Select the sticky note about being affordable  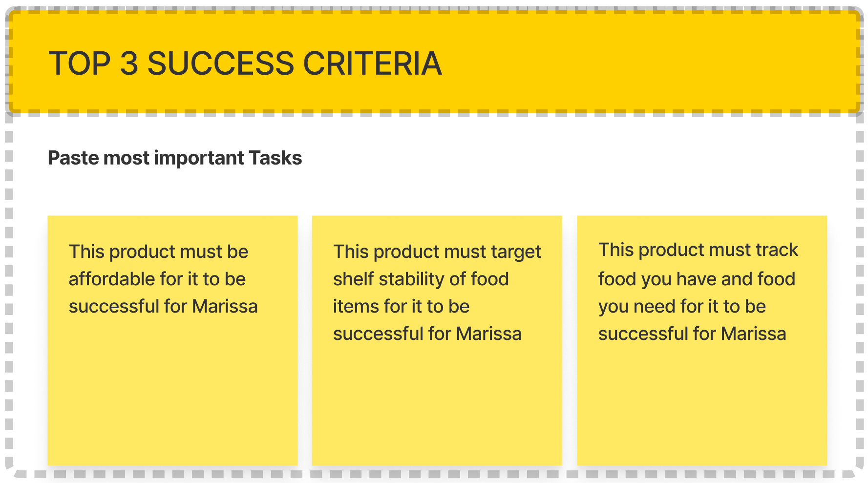[172, 340]
